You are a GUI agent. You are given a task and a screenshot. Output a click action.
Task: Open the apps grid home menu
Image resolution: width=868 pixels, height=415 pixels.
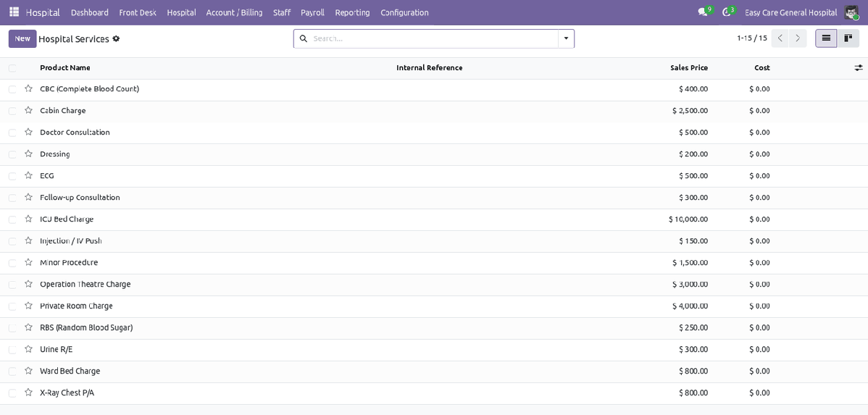14,12
